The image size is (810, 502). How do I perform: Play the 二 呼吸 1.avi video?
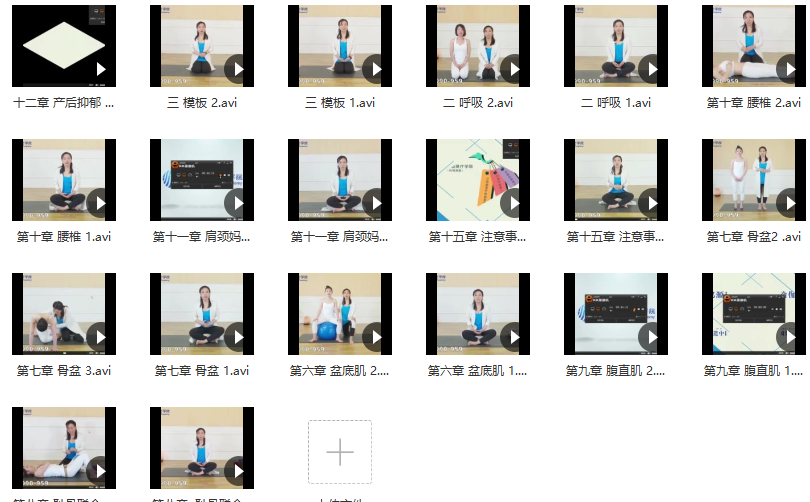click(x=651, y=69)
